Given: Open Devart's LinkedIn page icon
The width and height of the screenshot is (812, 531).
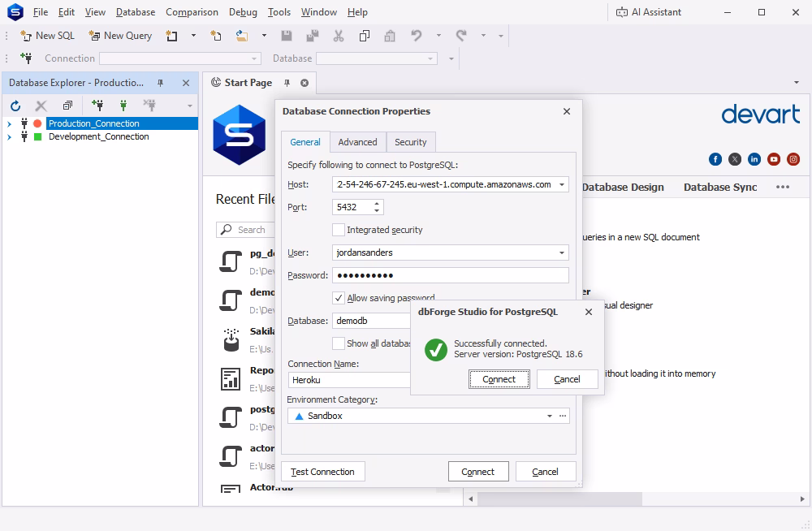Looking at the screenshot, I should [754, 159].
